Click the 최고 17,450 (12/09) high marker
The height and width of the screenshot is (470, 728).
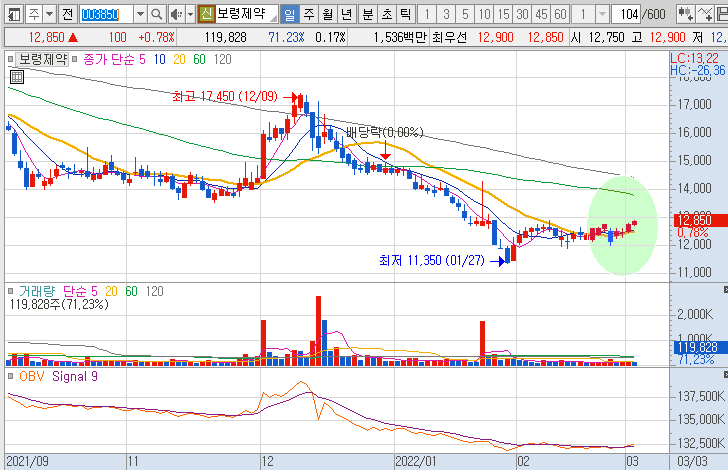pos(225,97)
